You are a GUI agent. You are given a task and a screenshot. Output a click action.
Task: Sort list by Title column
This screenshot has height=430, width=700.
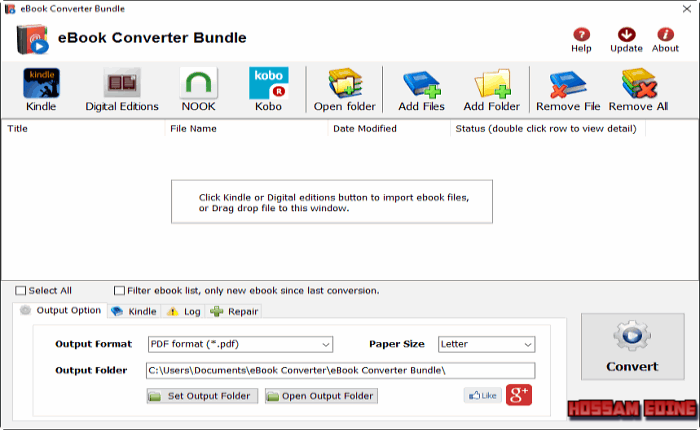coord(83,129)
